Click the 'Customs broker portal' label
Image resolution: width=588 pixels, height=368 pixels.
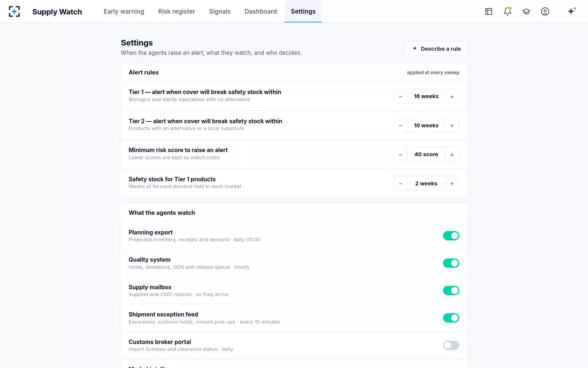[160, 342]
